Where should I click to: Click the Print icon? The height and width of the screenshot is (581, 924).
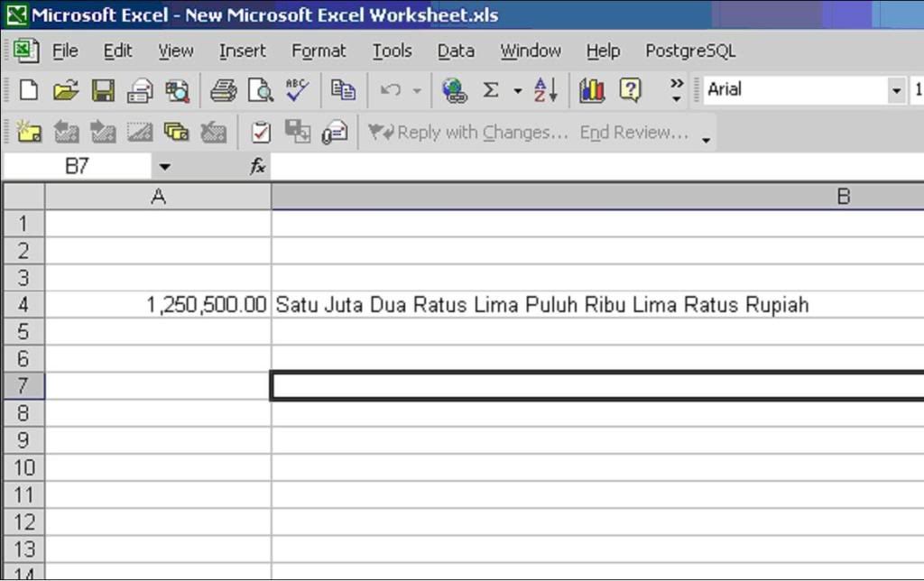coord(223,90)
